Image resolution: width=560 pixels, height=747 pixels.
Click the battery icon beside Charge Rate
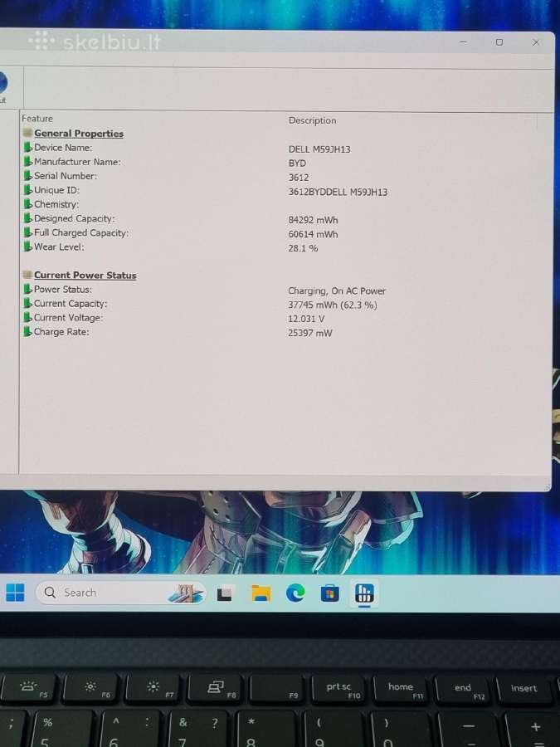click(28, 331)
